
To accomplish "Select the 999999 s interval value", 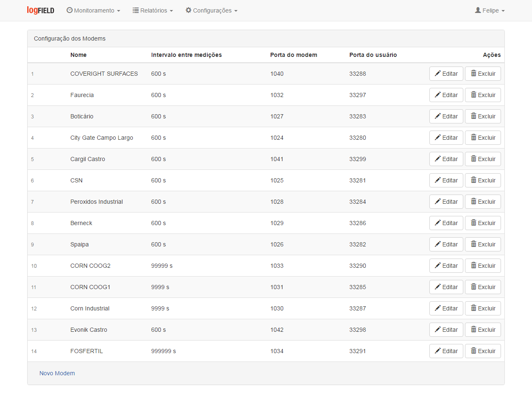I will click(163, 351).
